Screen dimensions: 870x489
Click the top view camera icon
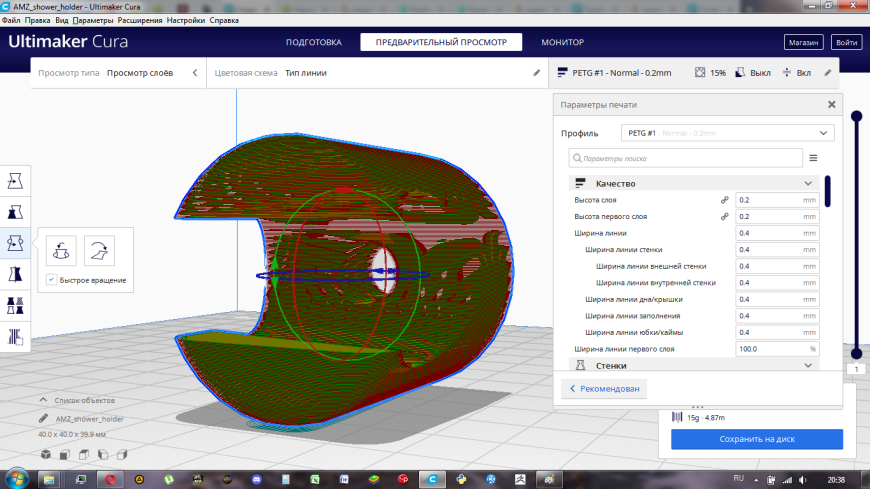coord(84,455)
